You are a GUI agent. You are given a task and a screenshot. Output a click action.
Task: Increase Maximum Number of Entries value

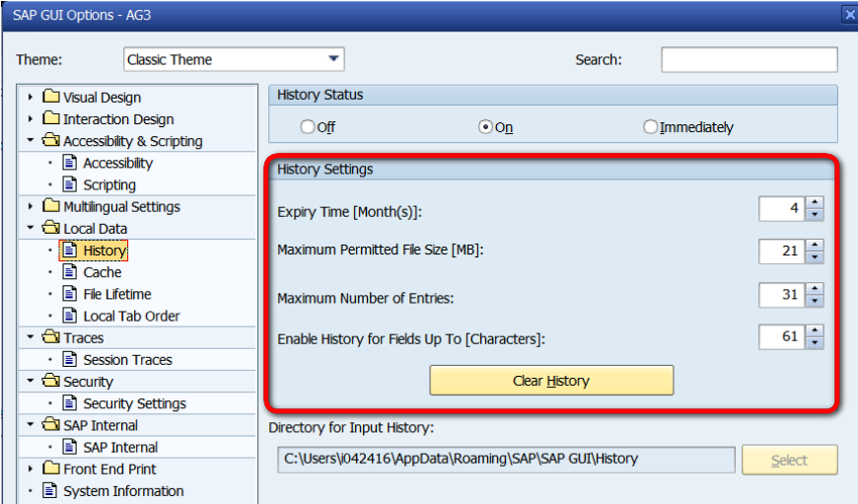(815, 289)
